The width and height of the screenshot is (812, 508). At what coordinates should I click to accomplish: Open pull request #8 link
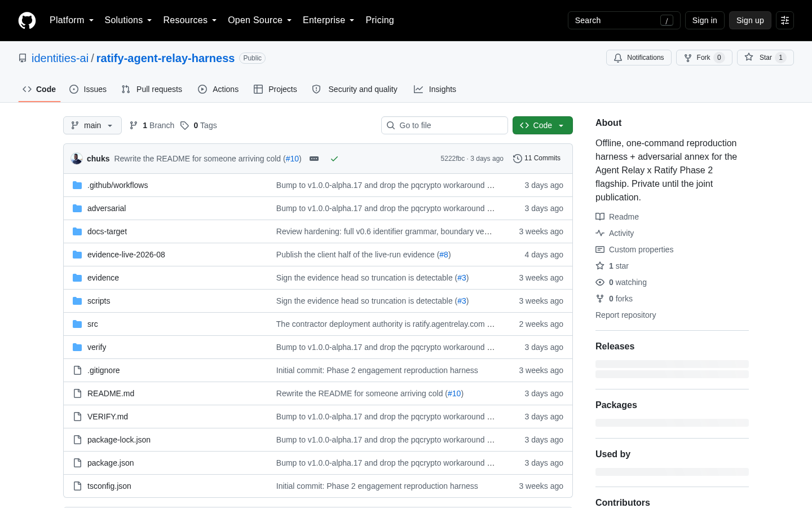444,255
